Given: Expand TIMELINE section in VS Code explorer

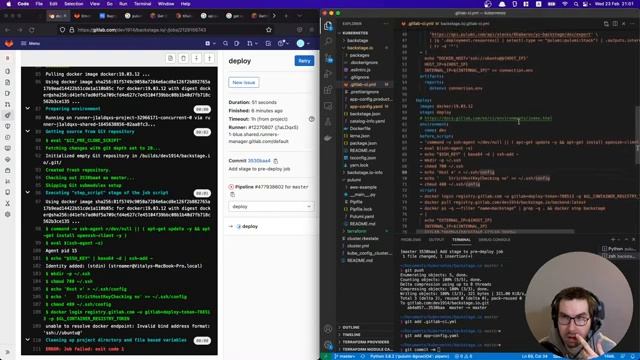Looking at the screenshot, I should click(x=352, y=335).
